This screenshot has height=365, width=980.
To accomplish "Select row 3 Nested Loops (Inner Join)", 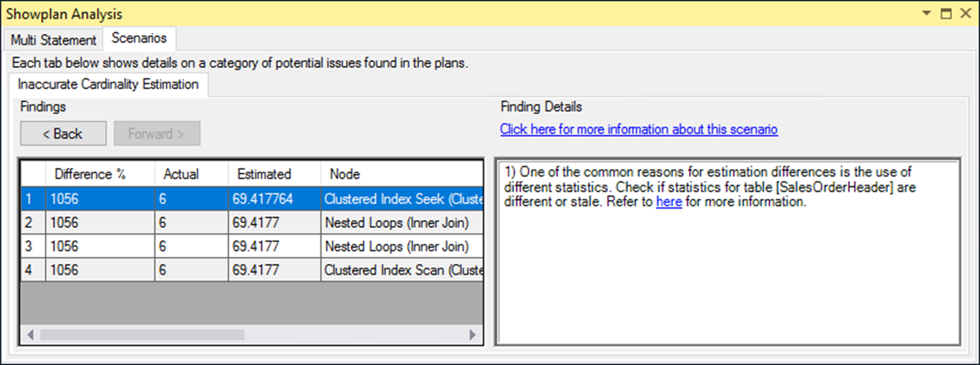I will 252,246.
